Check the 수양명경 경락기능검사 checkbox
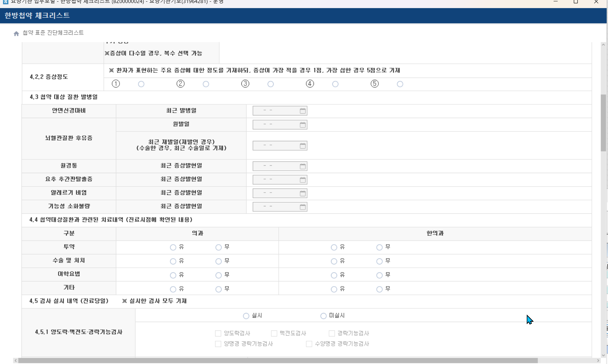This screenshot has height=364, width=608. [x=309, y=344]
